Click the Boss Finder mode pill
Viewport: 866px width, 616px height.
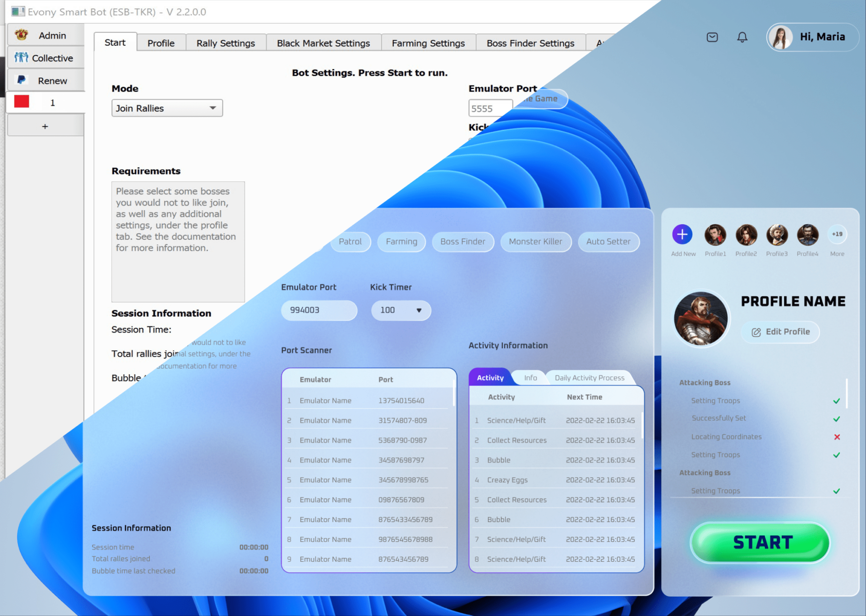click(463, 241)
